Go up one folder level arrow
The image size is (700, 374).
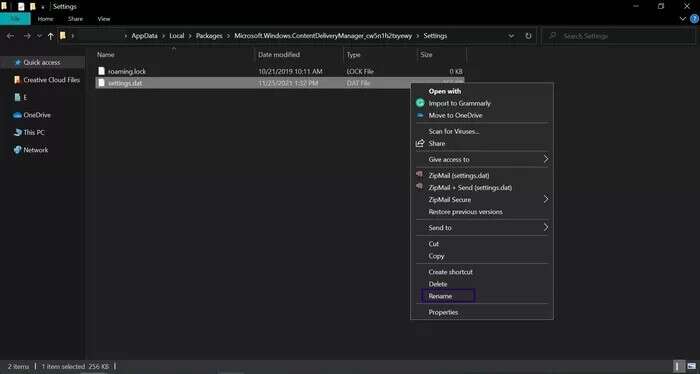tap(50, 36)
